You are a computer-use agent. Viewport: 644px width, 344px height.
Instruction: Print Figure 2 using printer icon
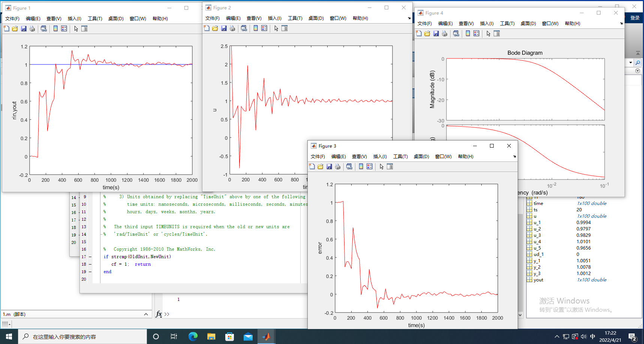click(x=232, y=28)
